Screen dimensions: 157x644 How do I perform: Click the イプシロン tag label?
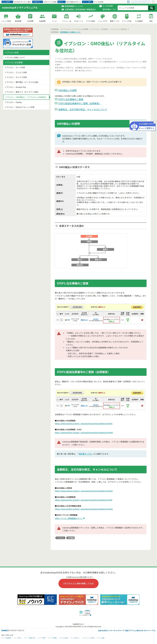60,538
